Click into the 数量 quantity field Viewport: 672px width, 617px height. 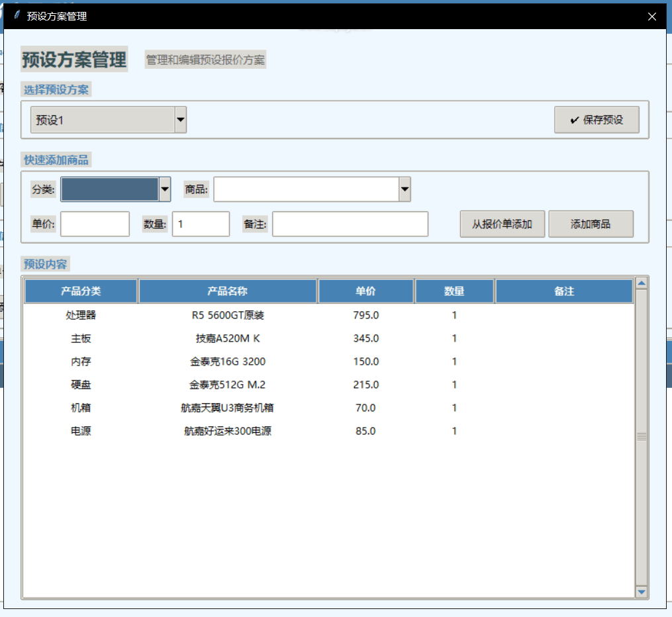(x=201, y=224)
